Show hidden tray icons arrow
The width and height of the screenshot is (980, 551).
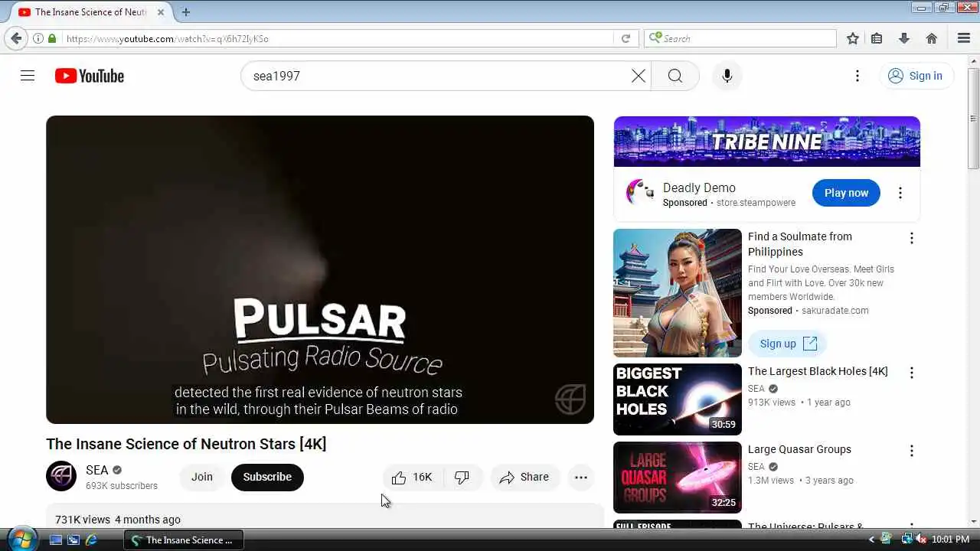871,540
